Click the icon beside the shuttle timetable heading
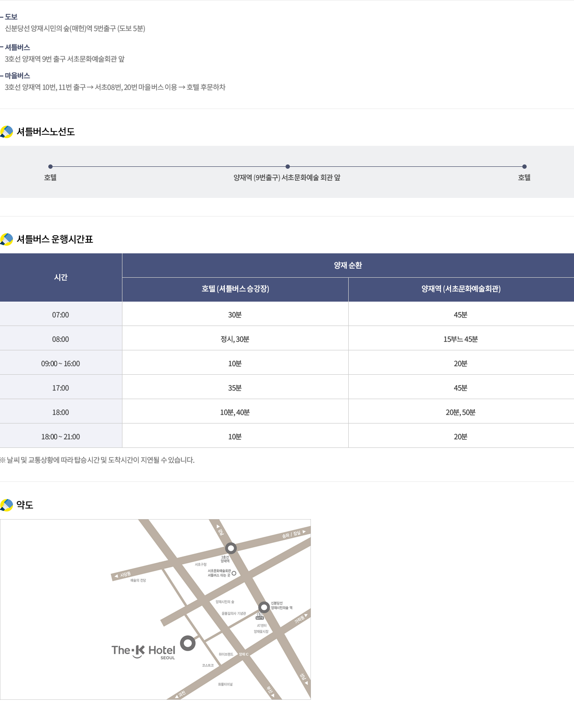The height and width of the screenshot is (728, 574). pyautogui.click(x=7, y=239)
